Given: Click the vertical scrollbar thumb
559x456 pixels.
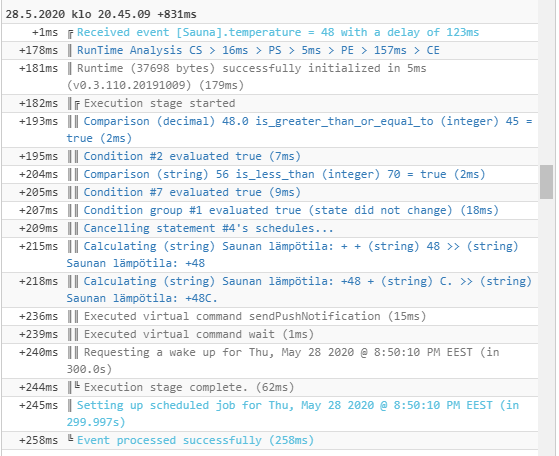Looking at the screenshot, I should (546, 182).
